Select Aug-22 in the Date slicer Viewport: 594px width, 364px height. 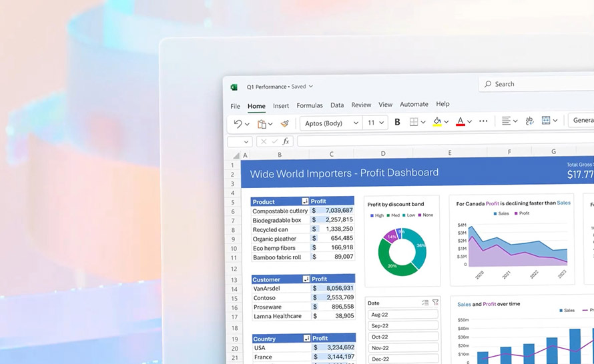coord(402,315)
